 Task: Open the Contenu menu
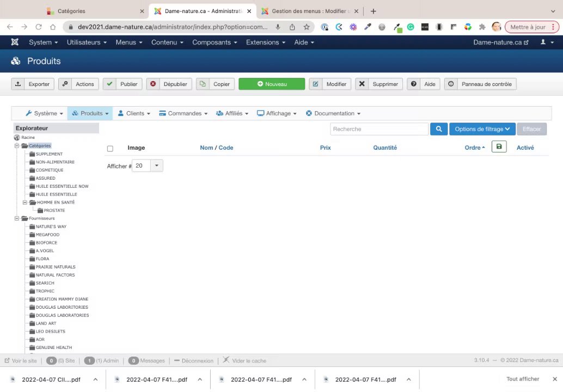pos(167,42)
